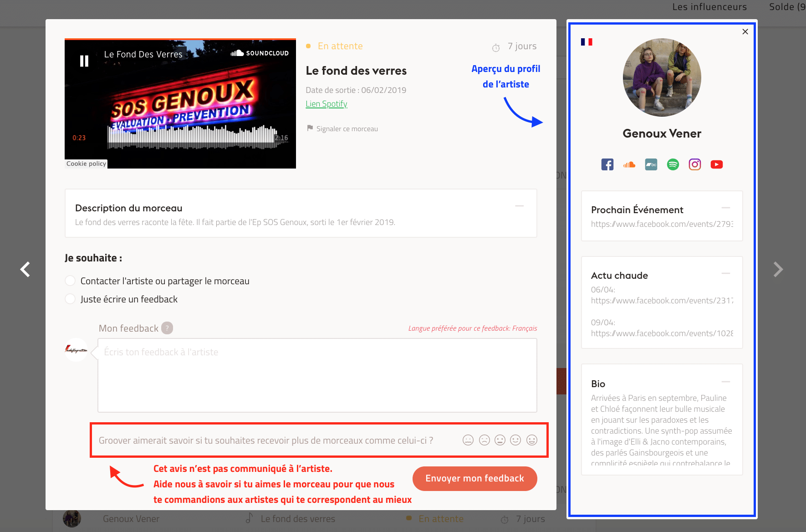Open Genoux Vener's SoundCloud profile icon
The width and height of the screenshot is (806, 532).
(x=629, y=164)
